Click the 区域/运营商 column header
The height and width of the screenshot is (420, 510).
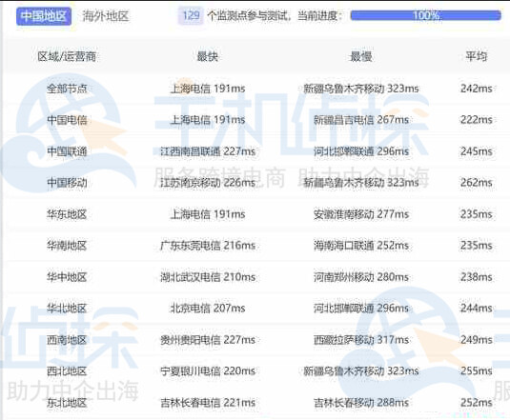pyautogui.click(x=67, y=56)
